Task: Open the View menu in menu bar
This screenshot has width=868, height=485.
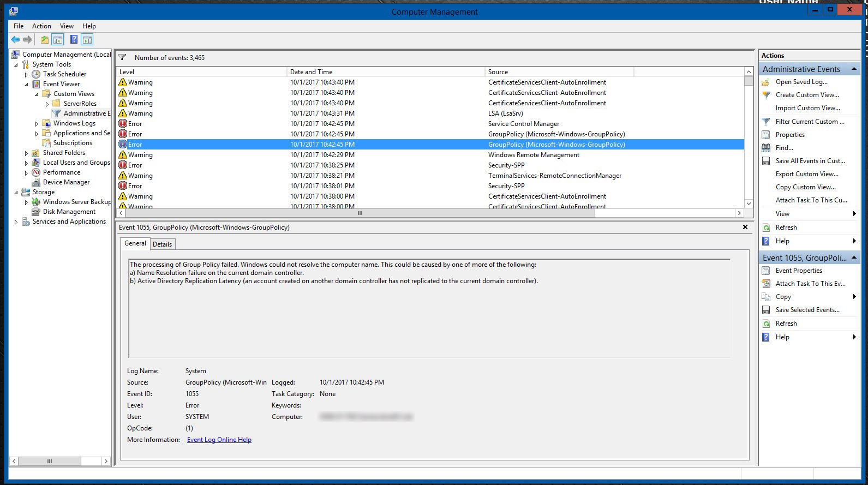Action: tap(67, 26)
